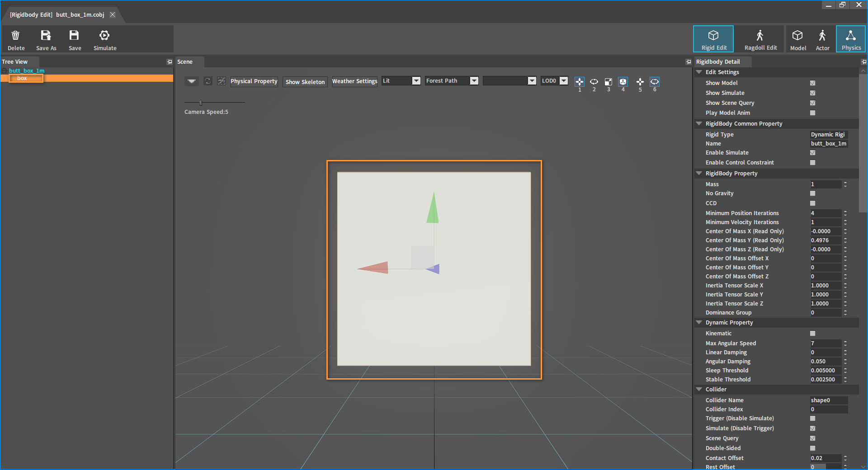868x470 pixels.
Task: Click the Save As icon
Action: pos(46,36)
